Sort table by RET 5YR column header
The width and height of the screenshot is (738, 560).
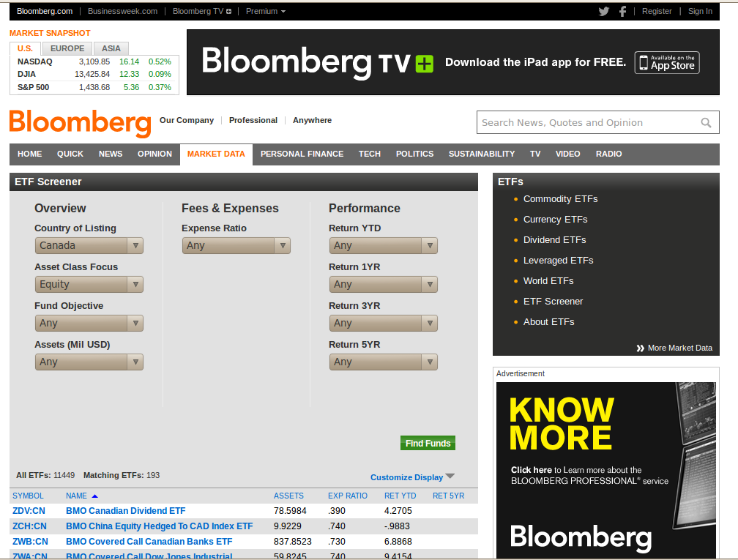(449, 496)
